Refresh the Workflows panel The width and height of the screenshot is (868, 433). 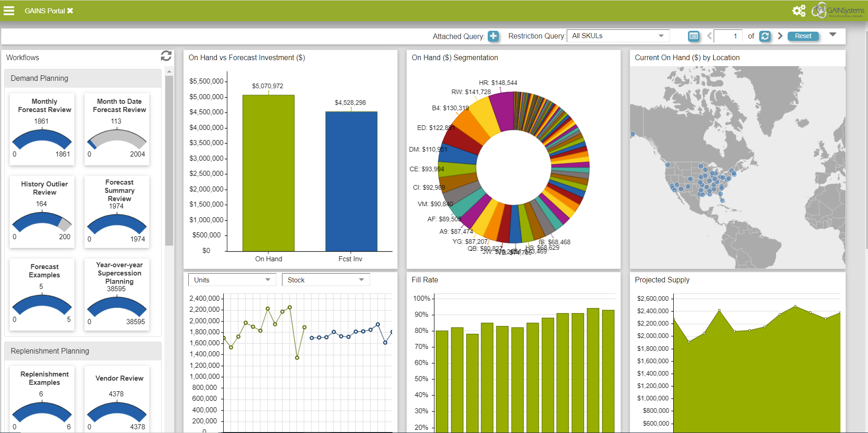pos(166,56)
